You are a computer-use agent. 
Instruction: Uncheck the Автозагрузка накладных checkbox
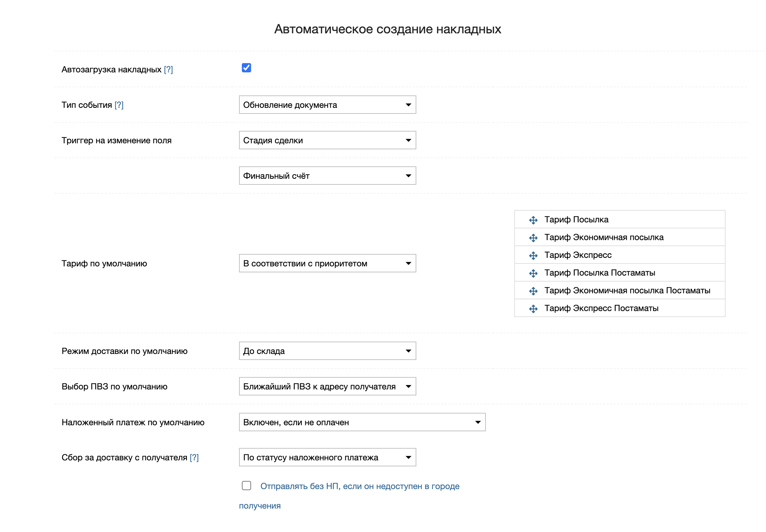click(x=246, y=68)
